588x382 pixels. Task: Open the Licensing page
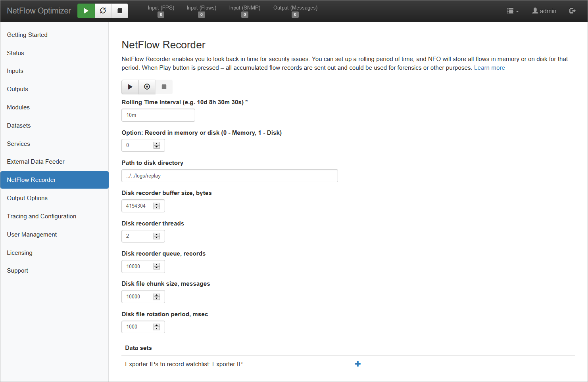[54, 253]
